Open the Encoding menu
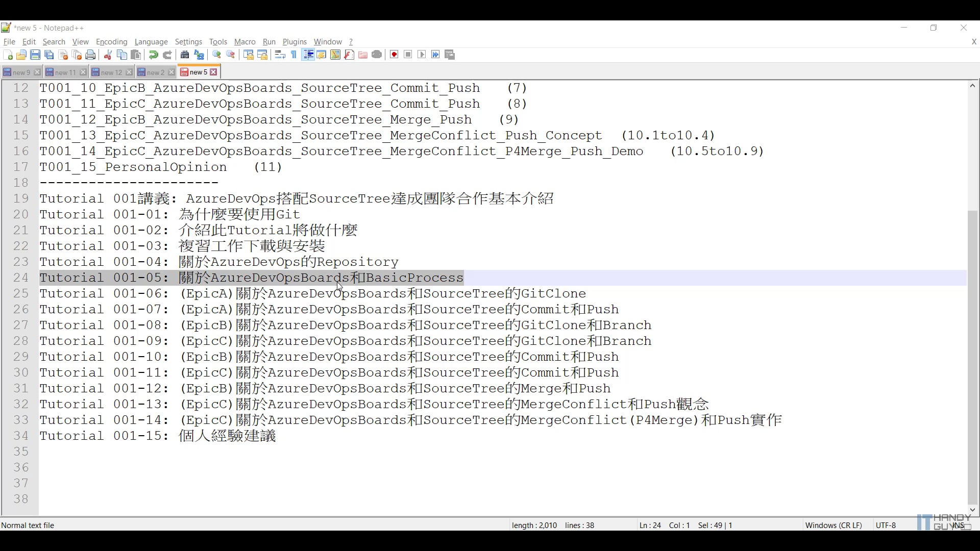The height and width of the screenshot is (551, 980). [x=111, y=42]
